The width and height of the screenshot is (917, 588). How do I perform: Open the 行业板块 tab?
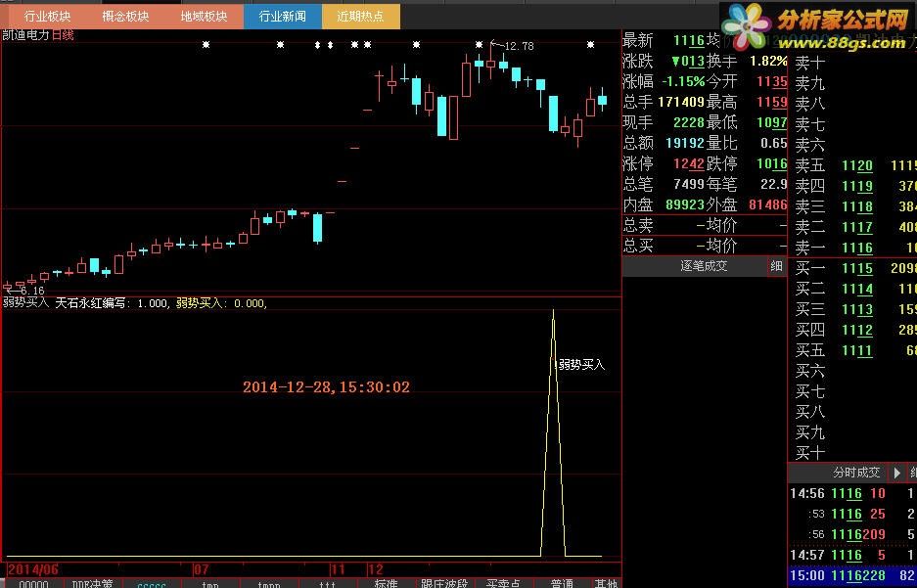coord(45,17)
